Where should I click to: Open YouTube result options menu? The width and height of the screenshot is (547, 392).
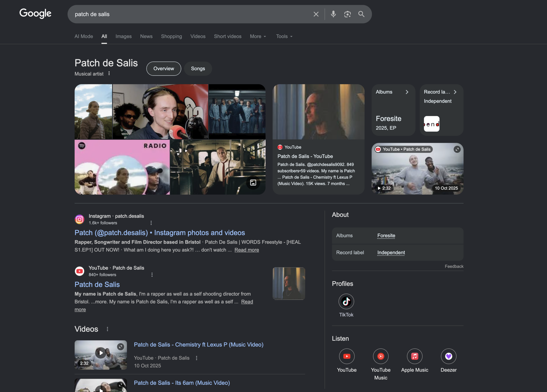(x=152, y=275)
